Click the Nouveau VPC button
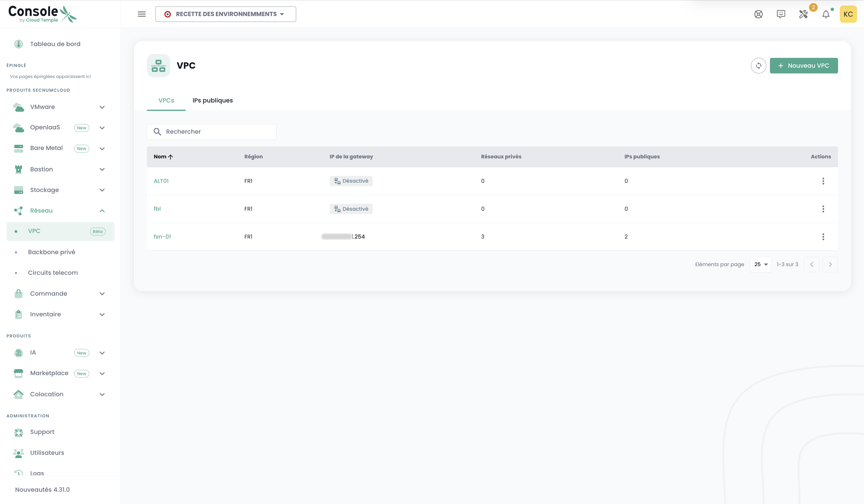Screen dimensions: 864x504 (803, 66)
